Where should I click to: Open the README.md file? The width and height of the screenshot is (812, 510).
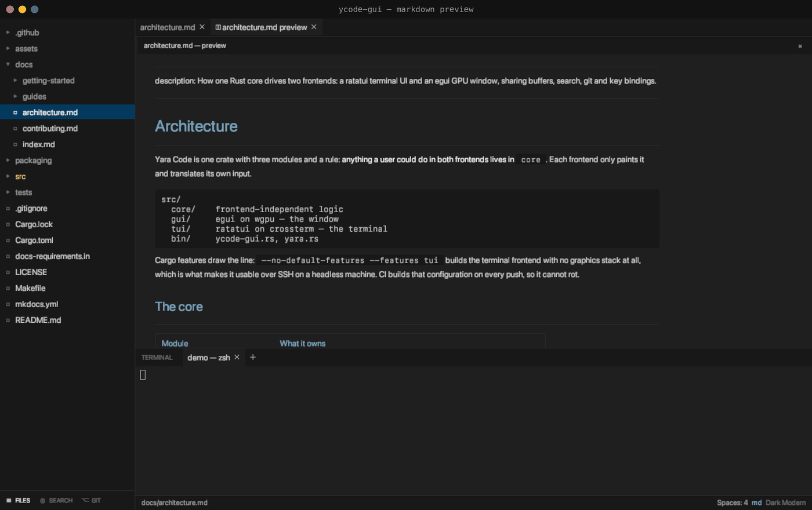pos(67,320)
